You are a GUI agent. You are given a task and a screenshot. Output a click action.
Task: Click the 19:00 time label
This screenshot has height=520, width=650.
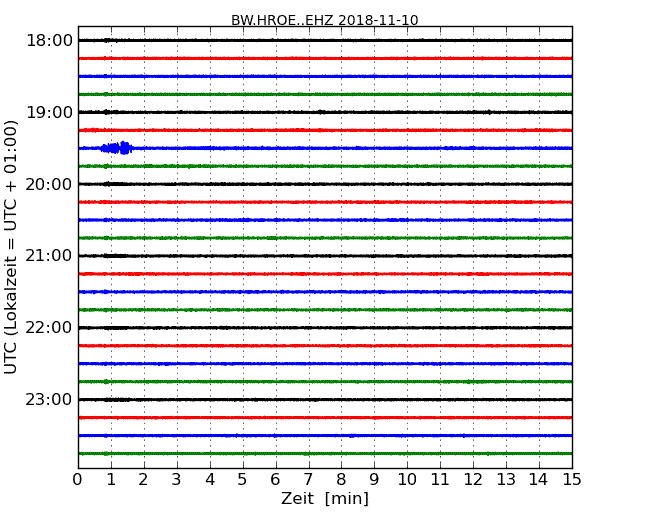pyautogui.click(x=49, y=112)
